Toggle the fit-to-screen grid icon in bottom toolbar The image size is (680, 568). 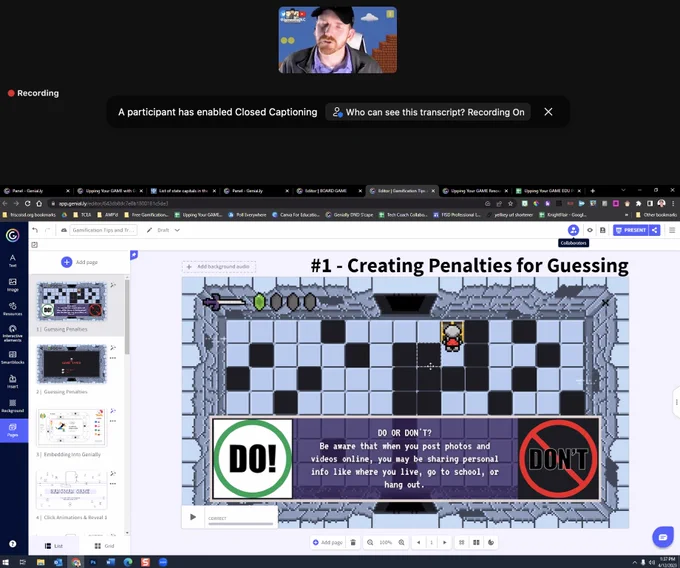[x=461, y=542]
